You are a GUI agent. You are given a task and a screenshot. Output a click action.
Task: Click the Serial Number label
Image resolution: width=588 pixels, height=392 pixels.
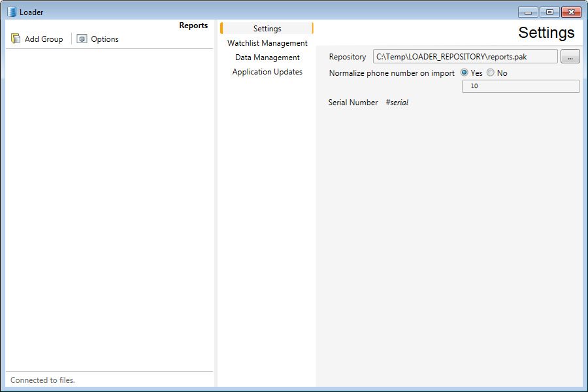[x=353, y=103]
